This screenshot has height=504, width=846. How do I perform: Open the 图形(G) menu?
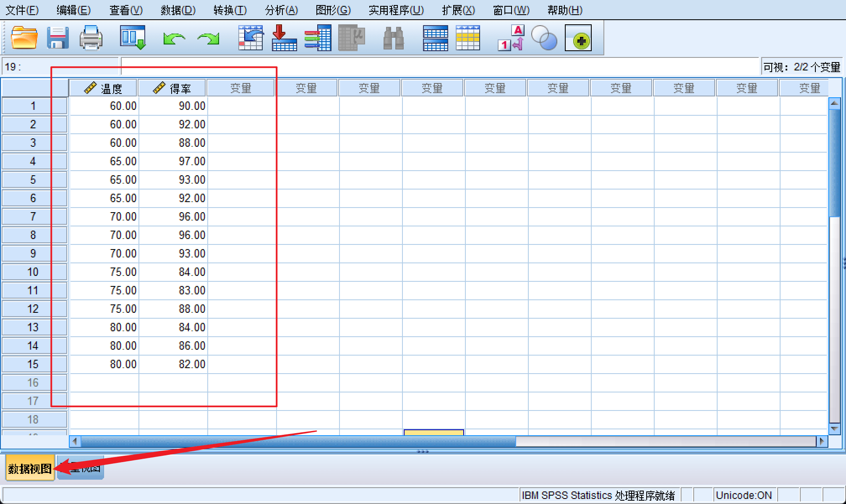[x=333, y=10]
